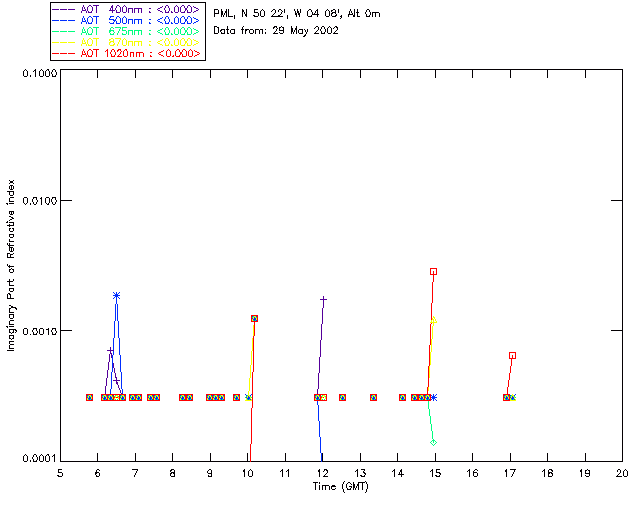This screenshot has width=640, height=512.
Task: Click the red square peak marker just after 10:00
Action: tap(254, 318)
